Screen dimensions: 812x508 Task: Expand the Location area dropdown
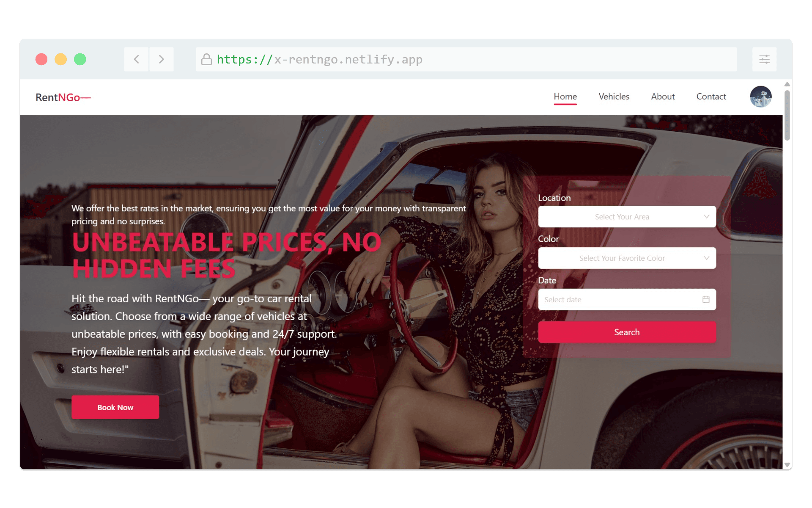[x=627, y=216]
